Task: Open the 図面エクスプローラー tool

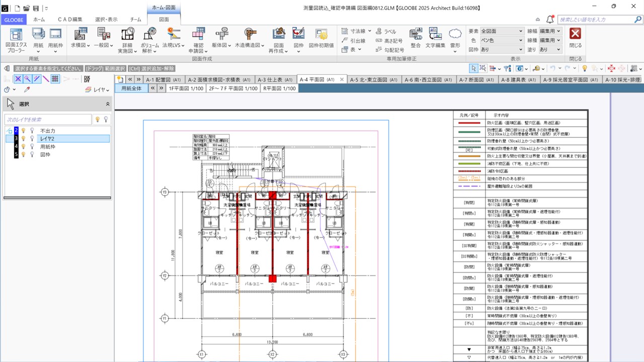Action: point(16,40)
